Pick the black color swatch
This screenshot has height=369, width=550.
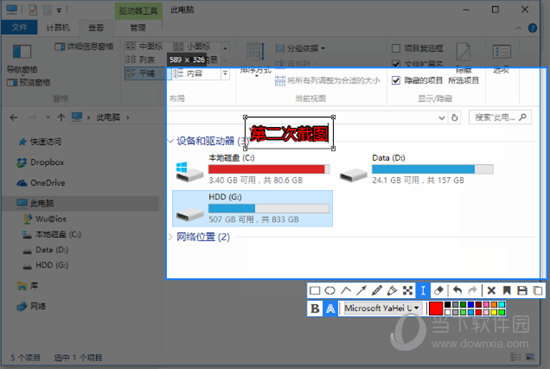point(448,305)
